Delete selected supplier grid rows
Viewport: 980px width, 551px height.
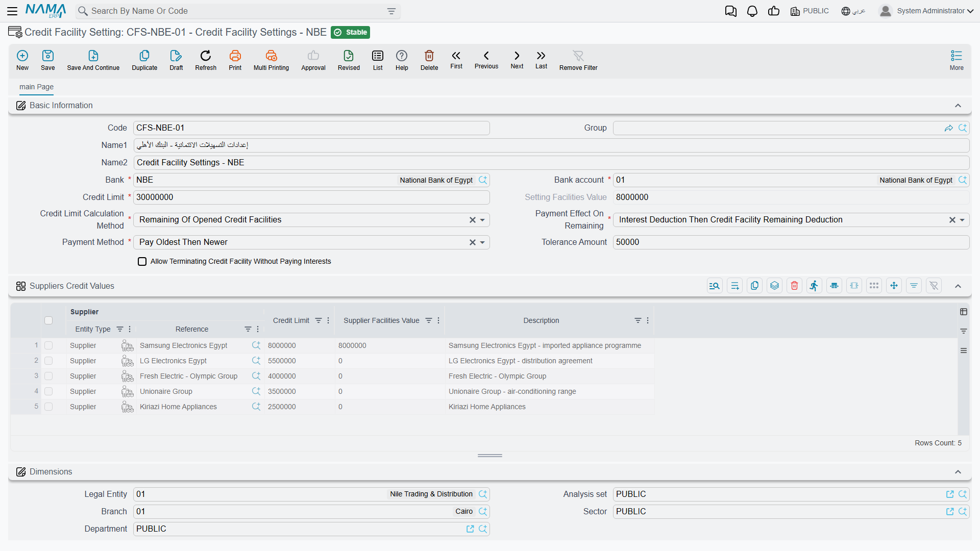pyautogui.click(x=794, y=286)
